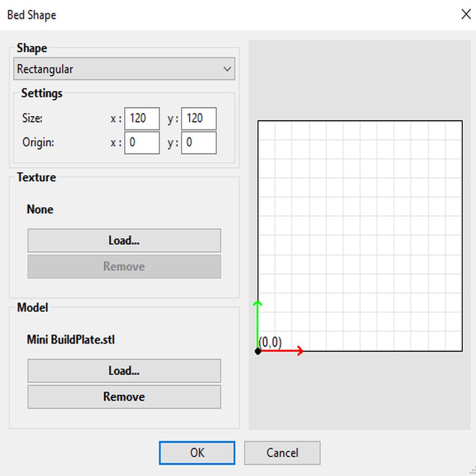Click the Mini BuildPlate.stl label

[70, 339]
